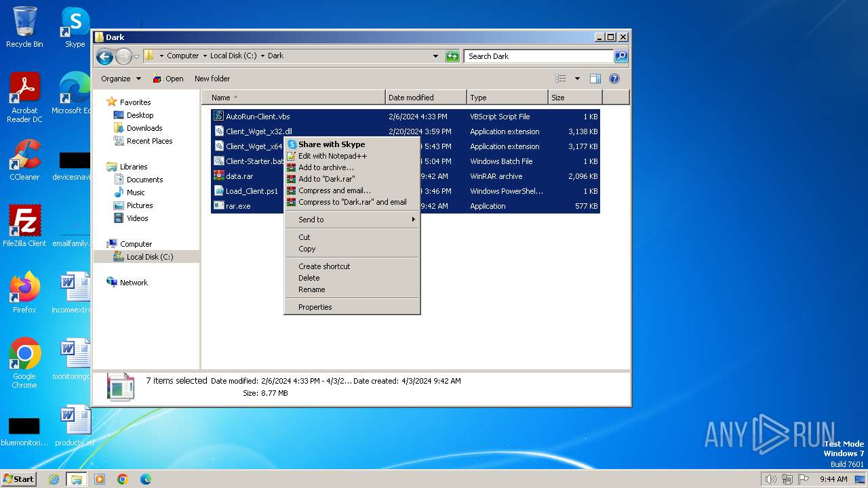Click Open in the toolbar
868x488 pixels.
point(168,79)
